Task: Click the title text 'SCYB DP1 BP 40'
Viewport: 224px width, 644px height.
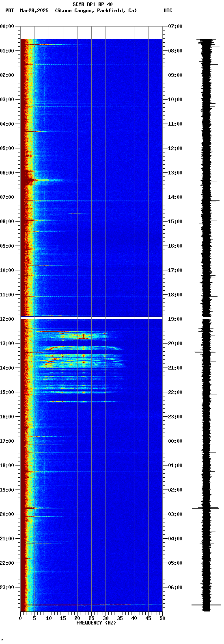Action: (x=93, y=4)
